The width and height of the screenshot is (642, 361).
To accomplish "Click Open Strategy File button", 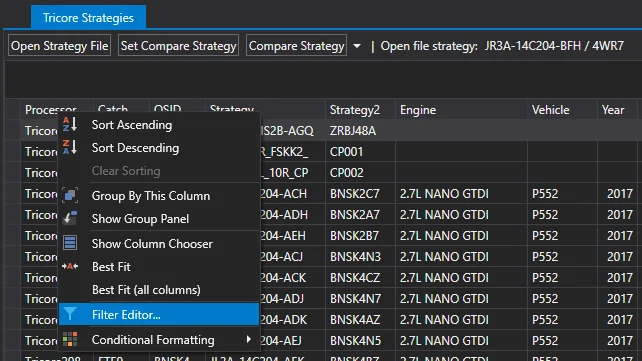I will tap(59, 46).
